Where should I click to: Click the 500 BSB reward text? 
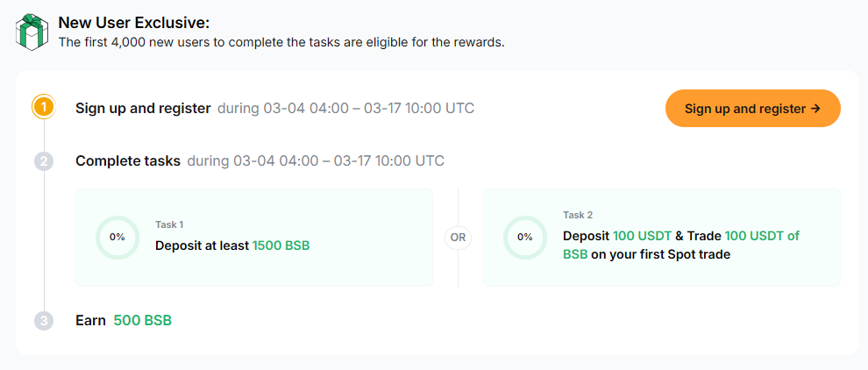(x=143, y=320)
